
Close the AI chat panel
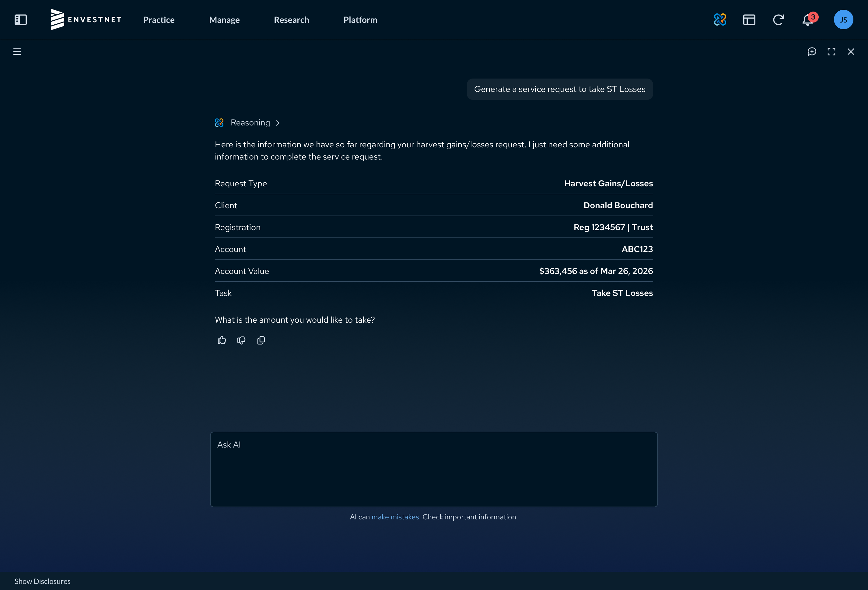pyautogui.click(x=851, y=51)
